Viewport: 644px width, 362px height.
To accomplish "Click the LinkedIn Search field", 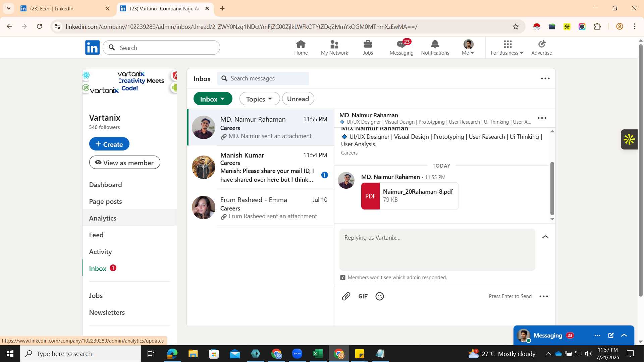I will point(161,48).
